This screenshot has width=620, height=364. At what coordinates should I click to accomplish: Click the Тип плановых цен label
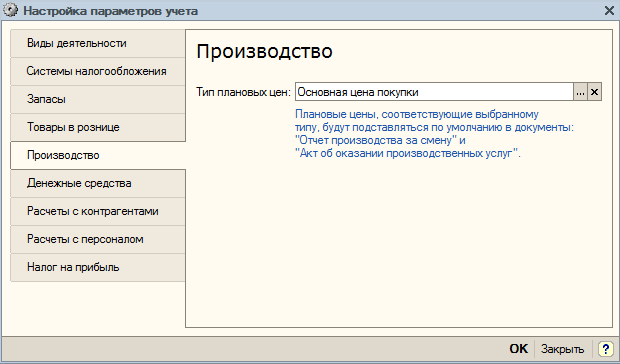(244, 92)
